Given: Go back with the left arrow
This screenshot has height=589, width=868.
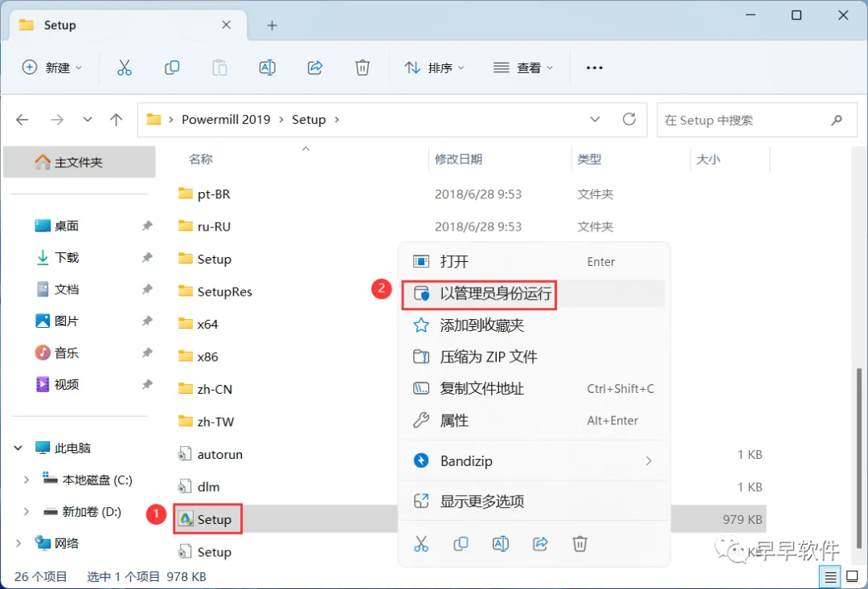Looking at the screenshot, I should (x=23, y=120).
